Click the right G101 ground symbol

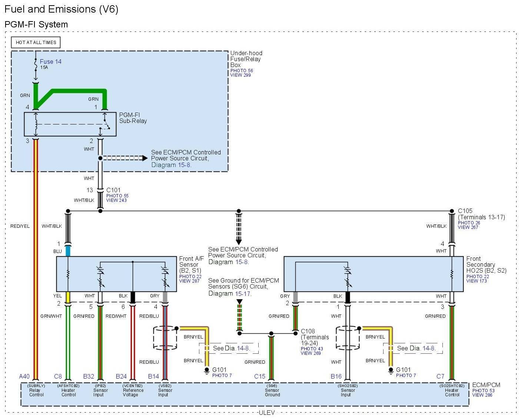tap(391, 371)
